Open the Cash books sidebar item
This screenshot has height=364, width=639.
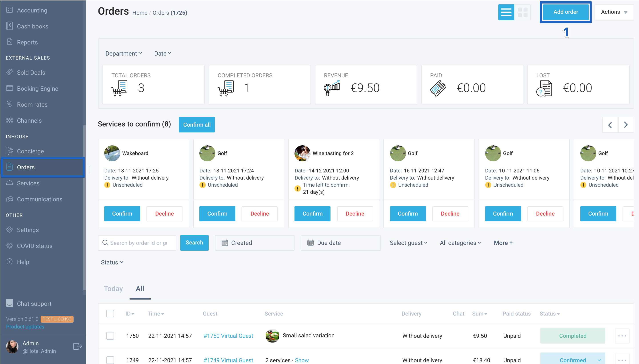(32, 26)
